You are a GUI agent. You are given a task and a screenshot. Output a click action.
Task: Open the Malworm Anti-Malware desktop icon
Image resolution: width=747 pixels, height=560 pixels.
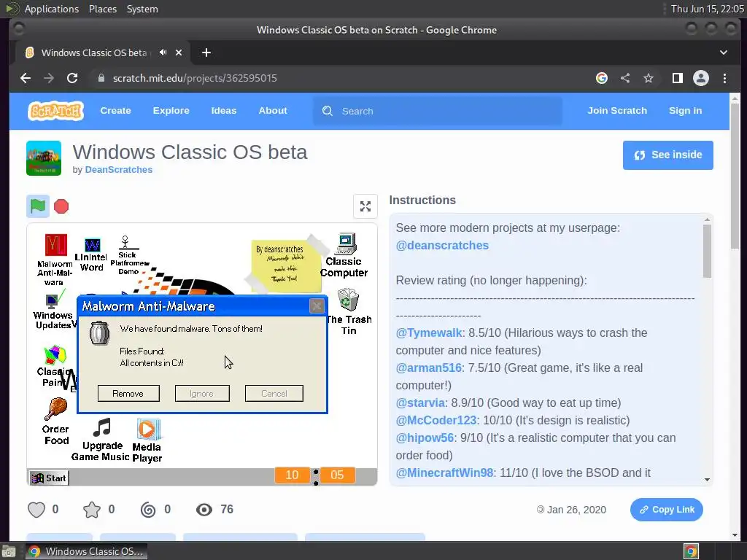point(55,260)
